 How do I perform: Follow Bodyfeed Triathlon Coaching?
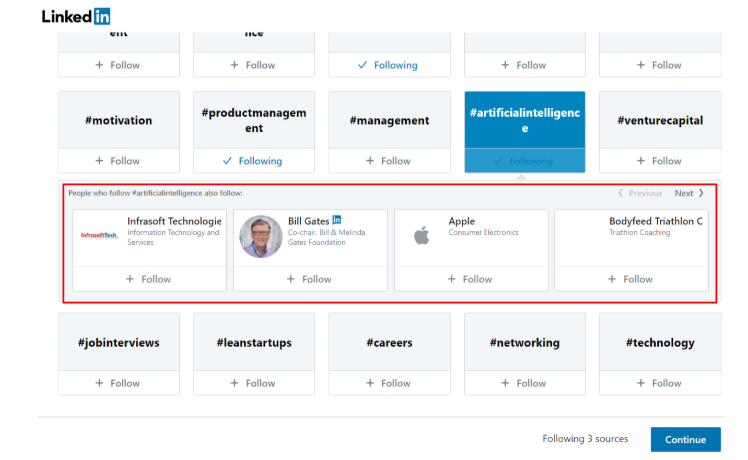(631, 279)
